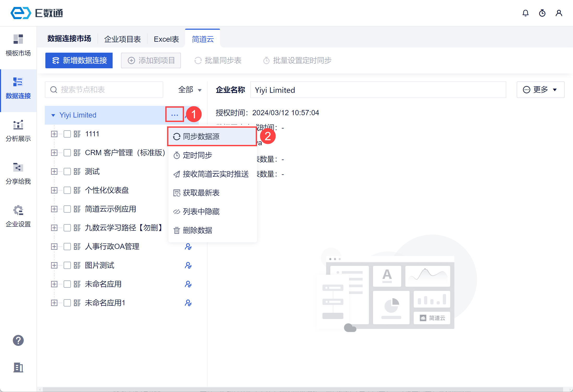Image resolution: width=573 pixels, height=392 pixels.
Task: Select checkbox next to 人事行政OA管理
Action: point(67,247)
